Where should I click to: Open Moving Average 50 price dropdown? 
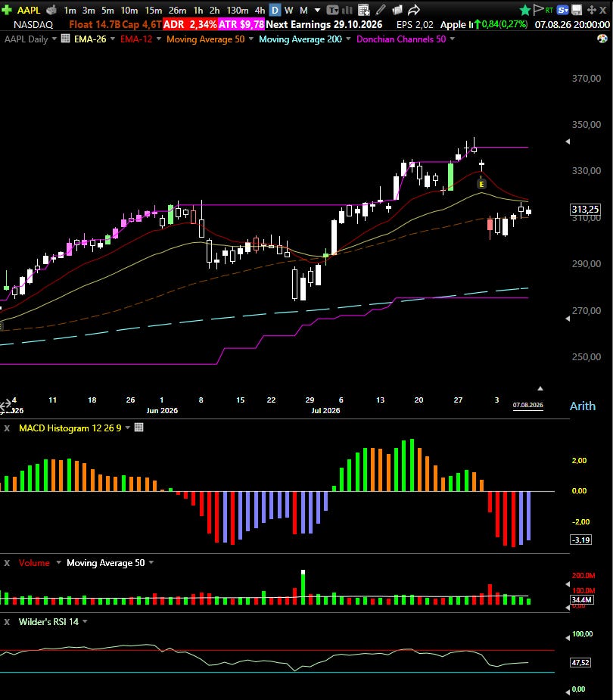251,39
